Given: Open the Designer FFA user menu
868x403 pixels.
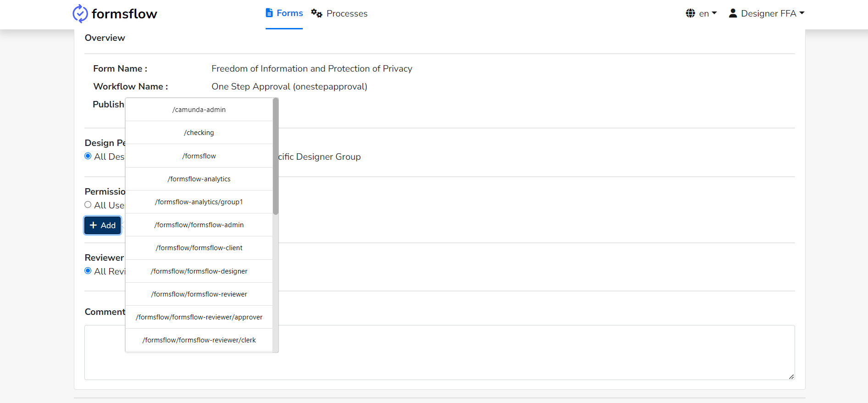Looking at the screenshot, I should pos(767,13).
